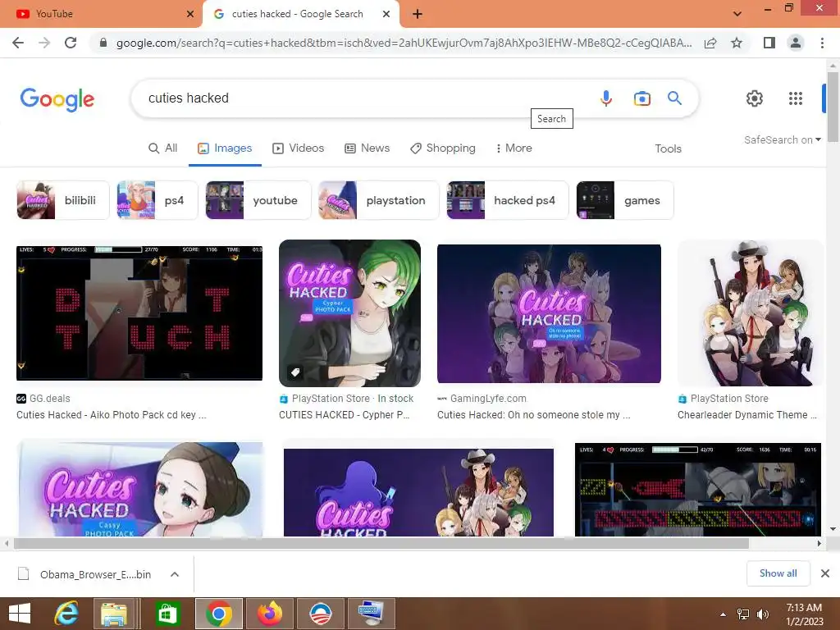Open the GamingLyfe group art thumbnail
This screenshot has height=630, width=840.
click(549, 314)
